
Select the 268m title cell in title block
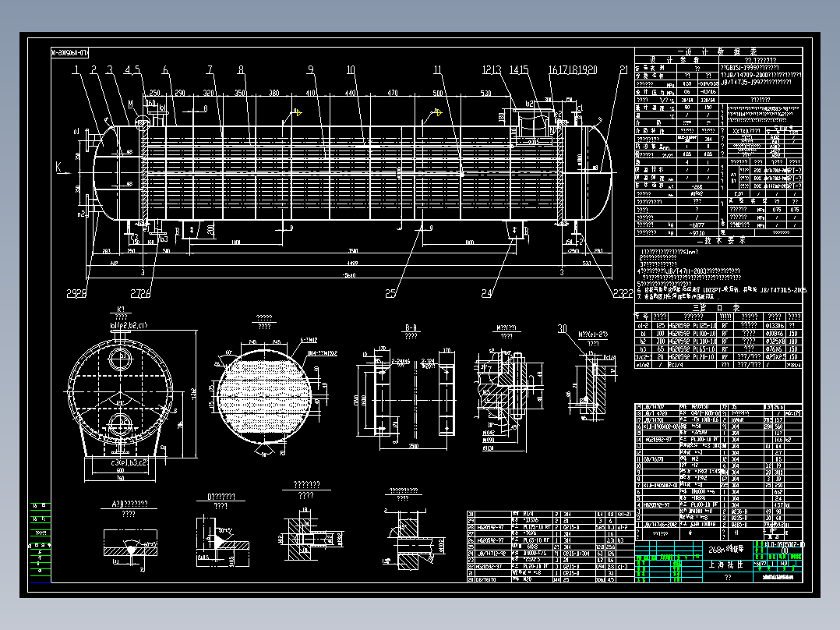726,549
